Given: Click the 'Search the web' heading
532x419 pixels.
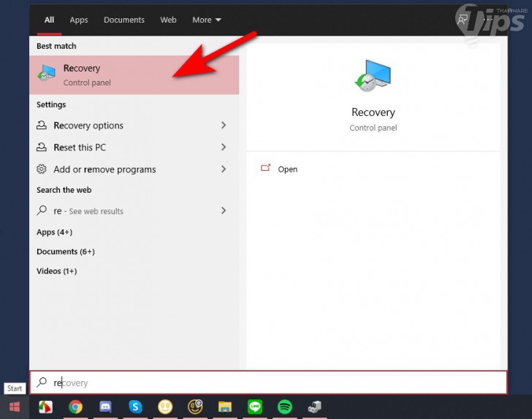Looking at the screenshot, I should click(x=64, y=190).
